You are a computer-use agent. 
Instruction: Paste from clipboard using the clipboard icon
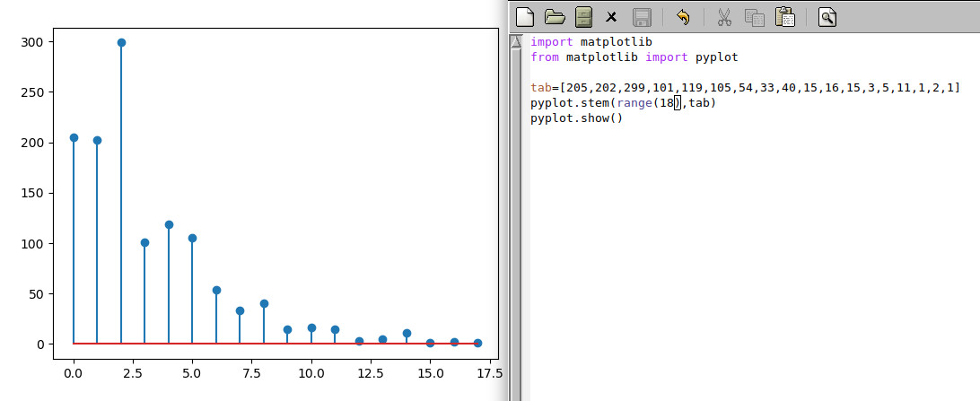click(784, 16)
